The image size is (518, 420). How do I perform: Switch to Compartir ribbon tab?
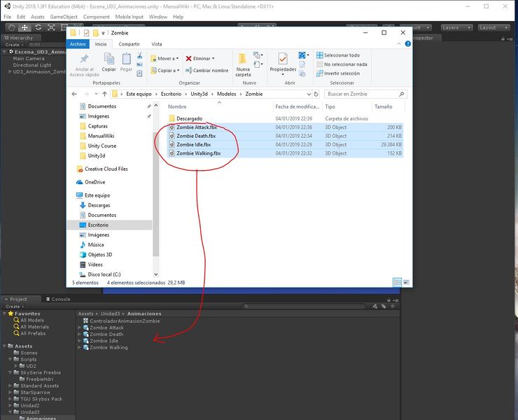[129, 44]
